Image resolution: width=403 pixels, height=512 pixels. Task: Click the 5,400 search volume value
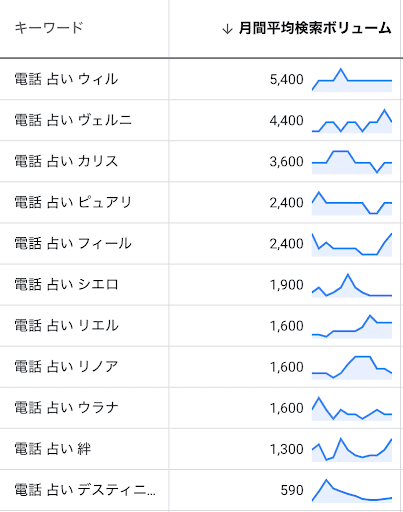pyautogui.click(x=287, y=80)
